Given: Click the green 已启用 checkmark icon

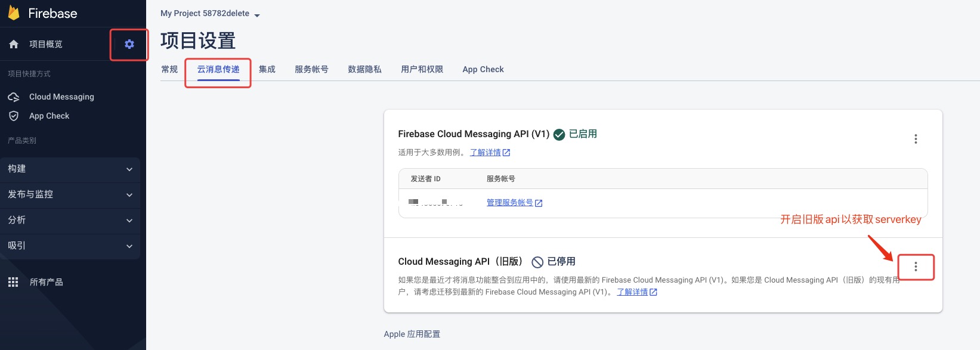Looking at the screenshot, I should coord(559,134).
